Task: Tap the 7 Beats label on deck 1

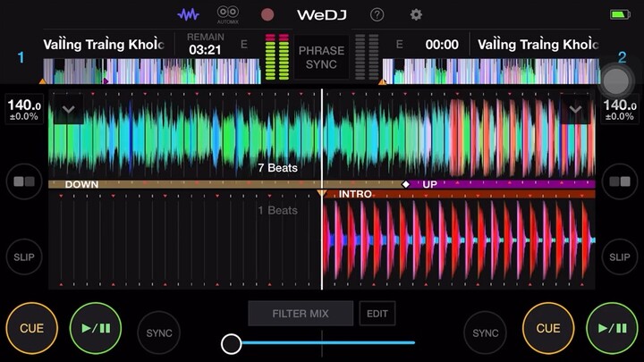Action: 277,167
